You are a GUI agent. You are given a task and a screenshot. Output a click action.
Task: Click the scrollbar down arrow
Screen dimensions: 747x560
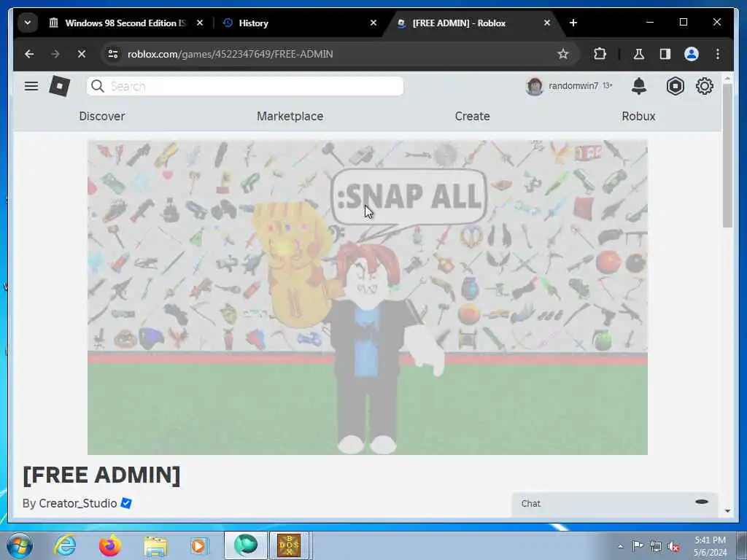click(727, 510)
